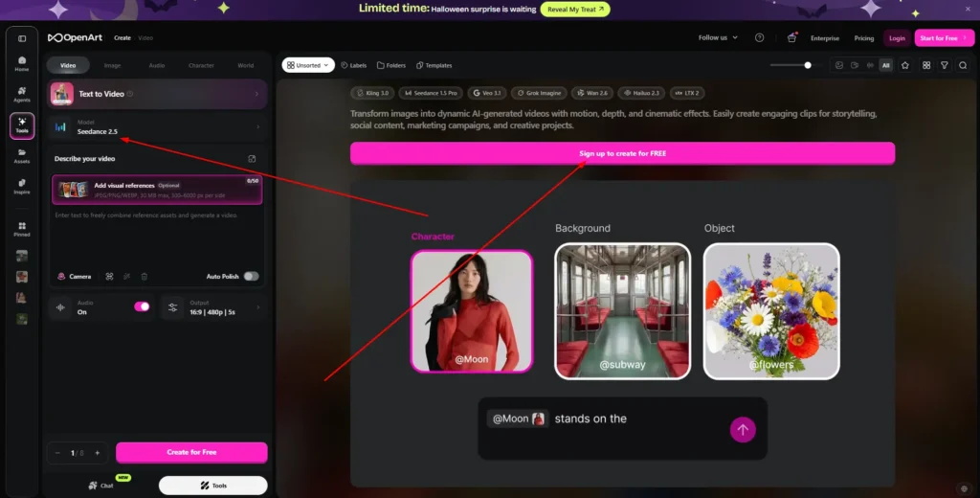
Task: Switch to the Chat mode
Action: tap(101, 486)
